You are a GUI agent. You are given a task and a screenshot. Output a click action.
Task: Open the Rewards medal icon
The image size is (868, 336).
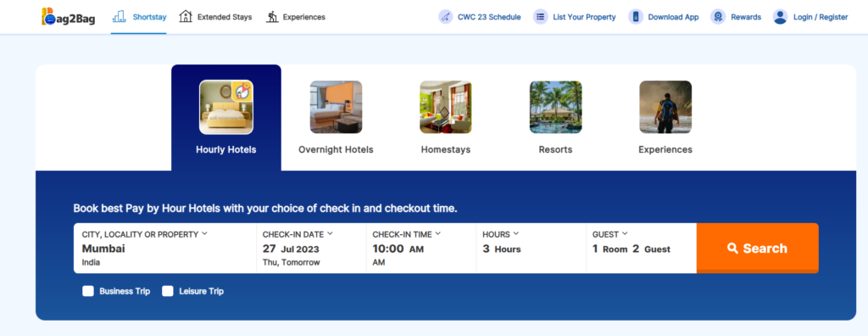pos(718,17)
